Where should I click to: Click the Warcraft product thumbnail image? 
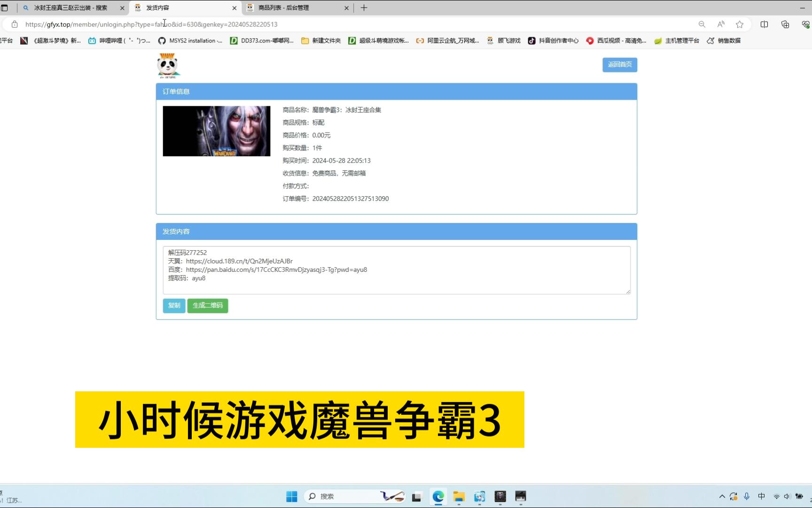pyautogui.click(x=216, y=131)
